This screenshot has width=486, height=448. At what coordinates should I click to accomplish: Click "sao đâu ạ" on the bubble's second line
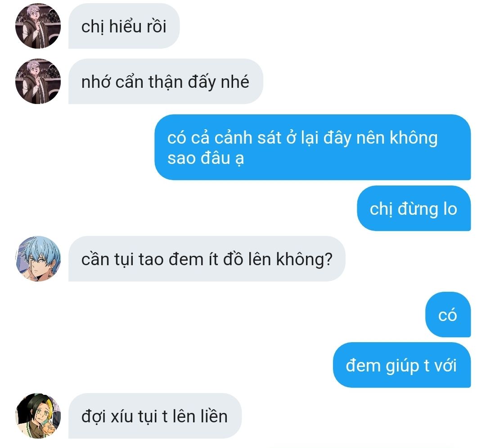click(x=206, y=158)
